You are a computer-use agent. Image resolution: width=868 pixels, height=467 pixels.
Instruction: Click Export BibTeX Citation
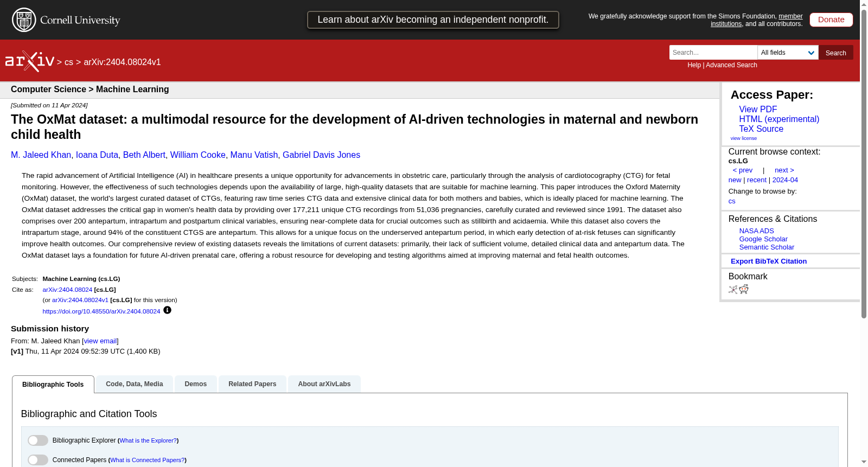click(769, 261)
